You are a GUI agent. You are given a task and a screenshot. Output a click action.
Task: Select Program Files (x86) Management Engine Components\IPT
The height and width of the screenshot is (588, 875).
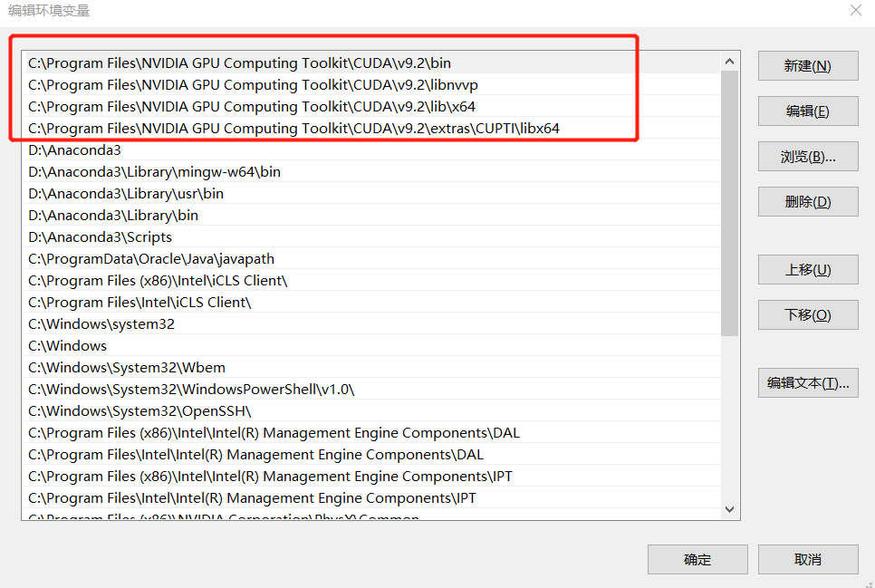(371, 477)
